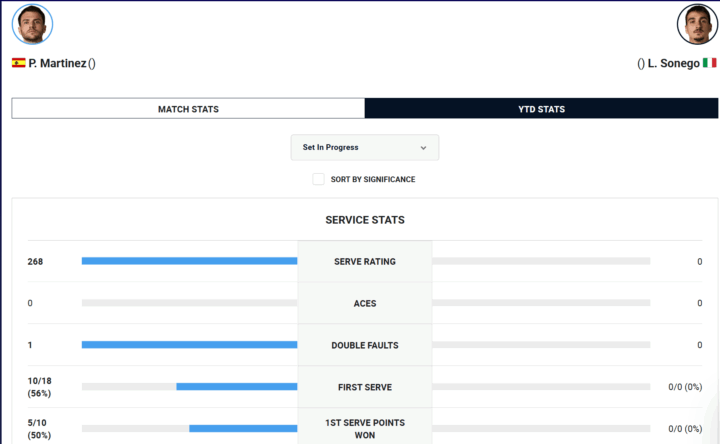
Task: Click Sonego's empty Aces bar
Action: point(541,303)
